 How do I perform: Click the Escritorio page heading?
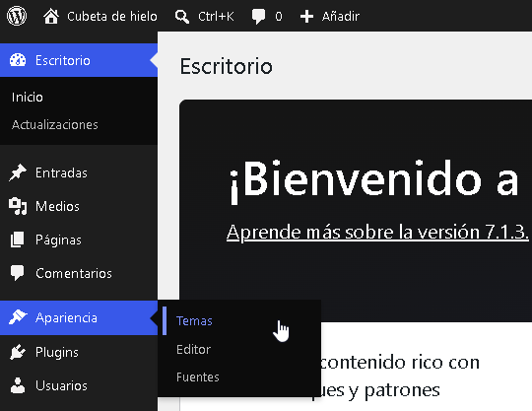pos(226,66)
